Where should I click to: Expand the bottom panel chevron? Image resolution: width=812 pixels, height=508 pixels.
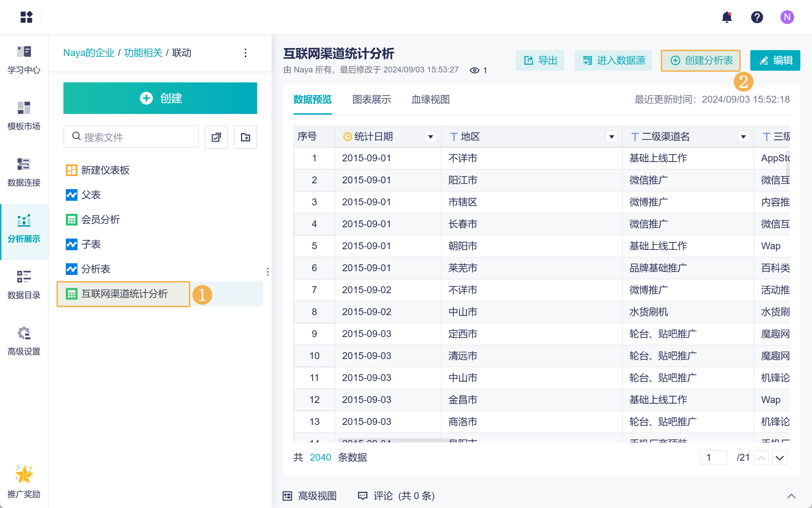pyautogui.click(x=791, y=496)
